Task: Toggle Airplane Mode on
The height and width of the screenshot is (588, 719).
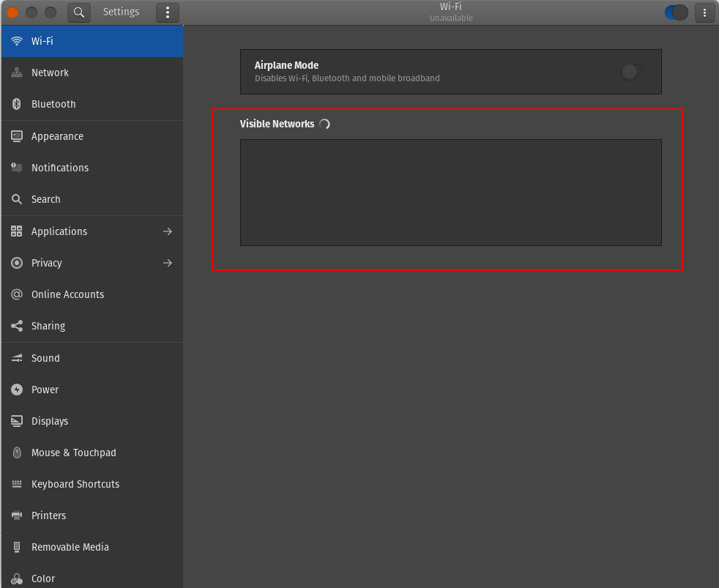Action: point(630,72)
